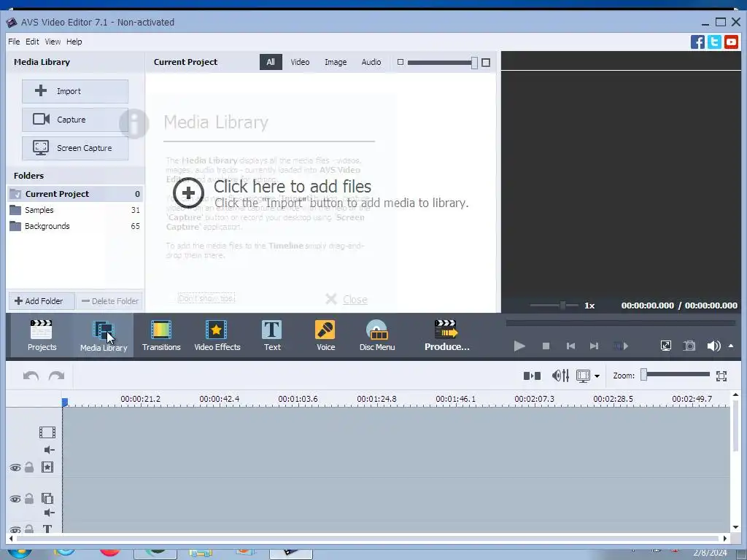Click the split clip icon

pos(532,376)
